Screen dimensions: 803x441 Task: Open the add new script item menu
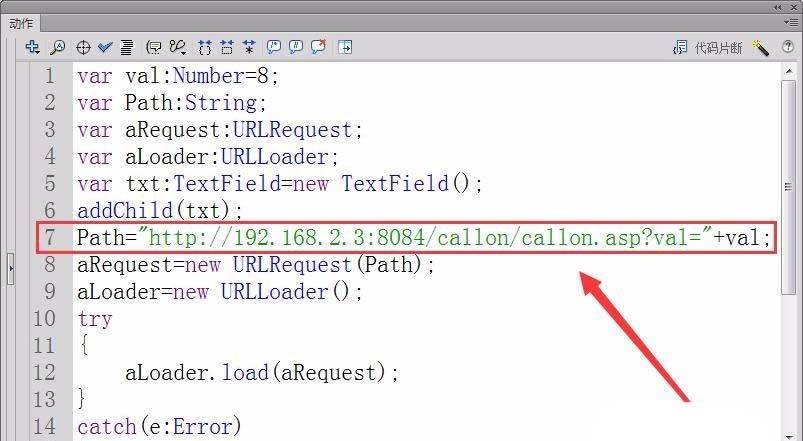tap(32, 47)
